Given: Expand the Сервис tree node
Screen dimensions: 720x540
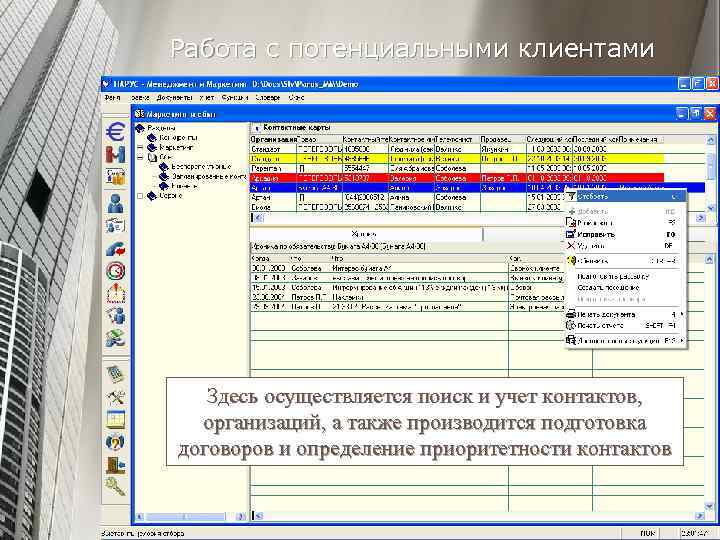Looking at the screenshot, I should (140, 196).
